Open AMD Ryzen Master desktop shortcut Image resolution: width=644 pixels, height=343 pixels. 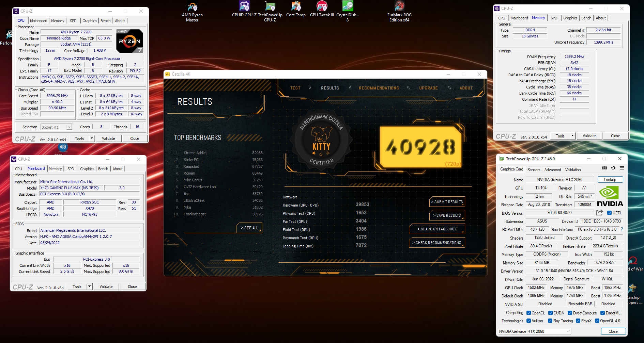coord(193,12)
